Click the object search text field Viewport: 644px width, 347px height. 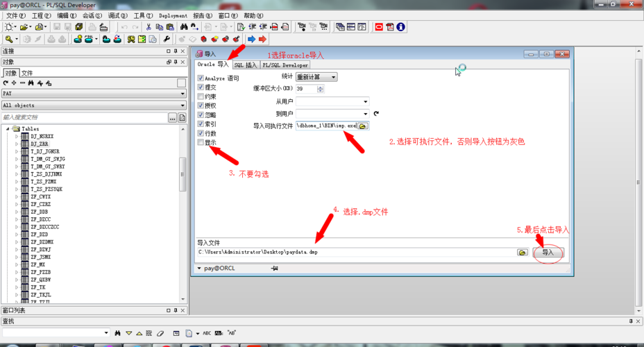coord(84,117)
